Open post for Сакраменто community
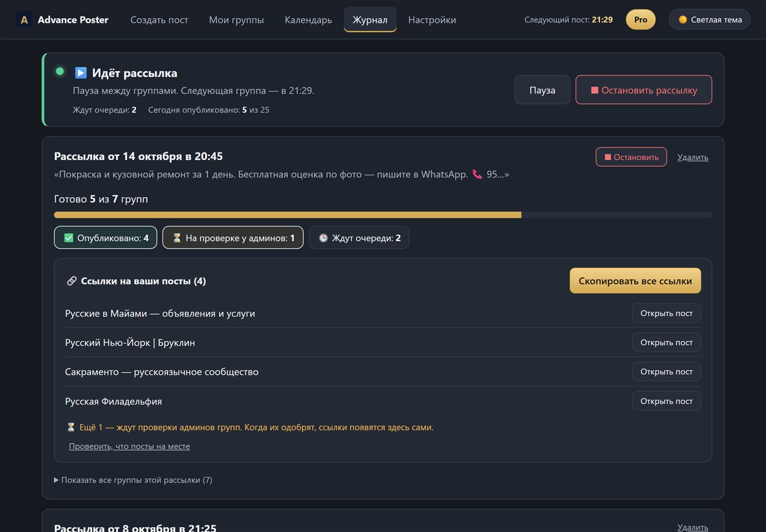Viewport: 766px width, 532px height. tap(666, 372)
